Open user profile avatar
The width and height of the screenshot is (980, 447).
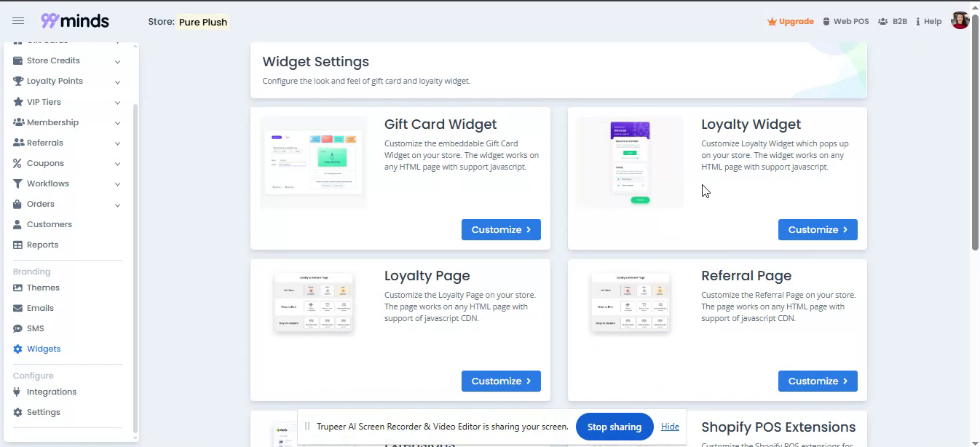click(x=960, y=21)
